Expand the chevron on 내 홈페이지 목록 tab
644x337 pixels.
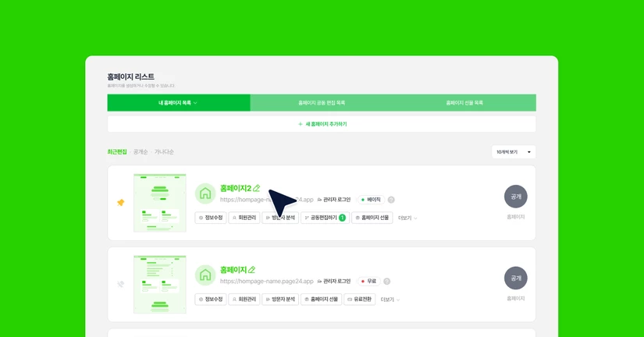pos(195,103)
